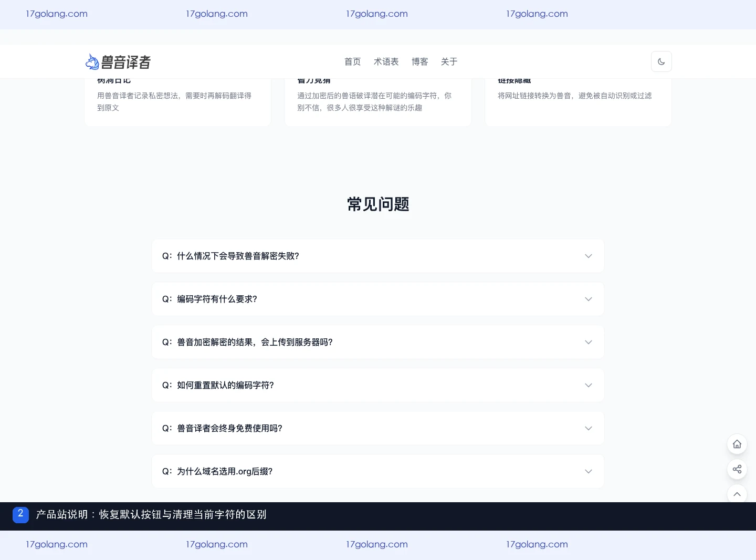The width and height of the screenshot is (756, 560).
Task: Click the 常见问题 heading
Action: click(378, 204)
